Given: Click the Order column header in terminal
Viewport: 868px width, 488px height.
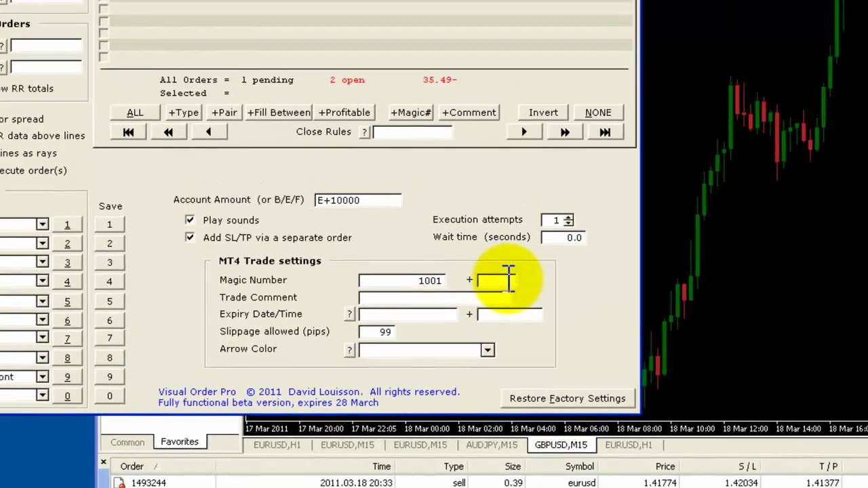Looking at the screenshot, I should (132, 466).
